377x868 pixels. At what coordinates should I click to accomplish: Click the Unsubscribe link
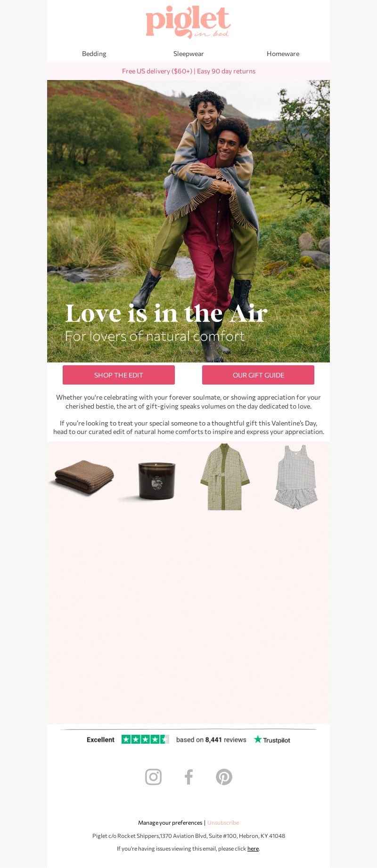coord(223,823)
